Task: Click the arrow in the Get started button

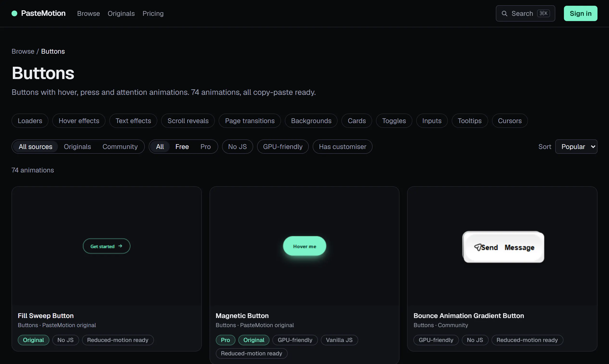Action: [120, 246]
